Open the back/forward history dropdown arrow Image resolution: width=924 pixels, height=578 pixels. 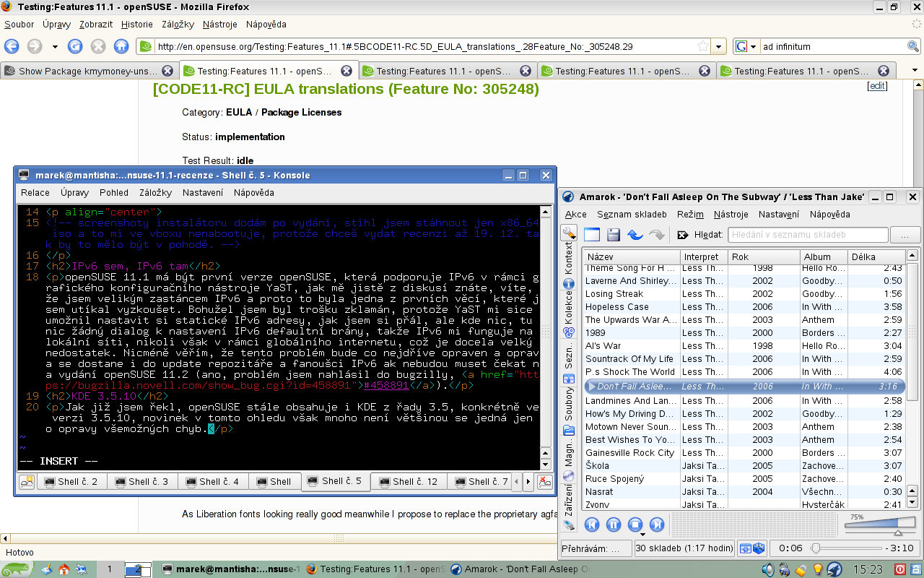coord(55,47)
